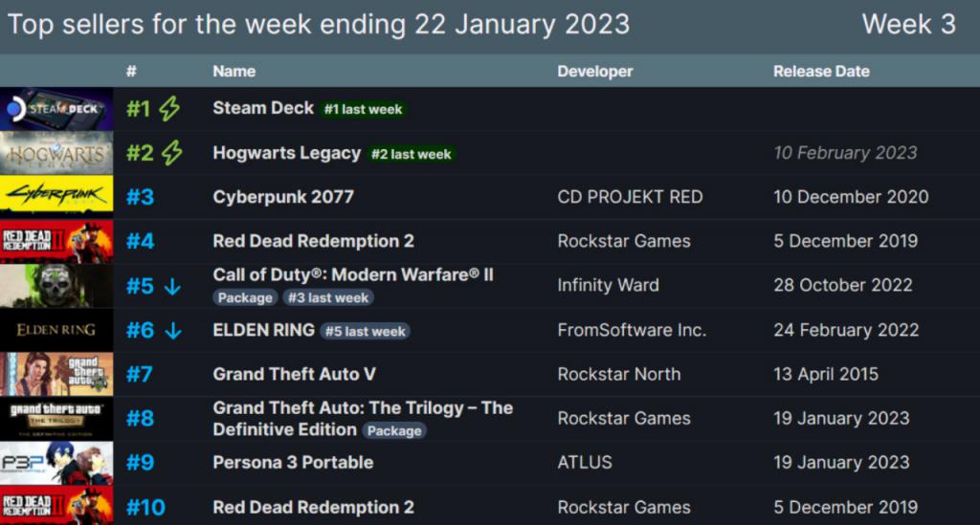
Task: Open the Hogwarts Legacy cover thumbnail
Action: [x=56, y=154]
